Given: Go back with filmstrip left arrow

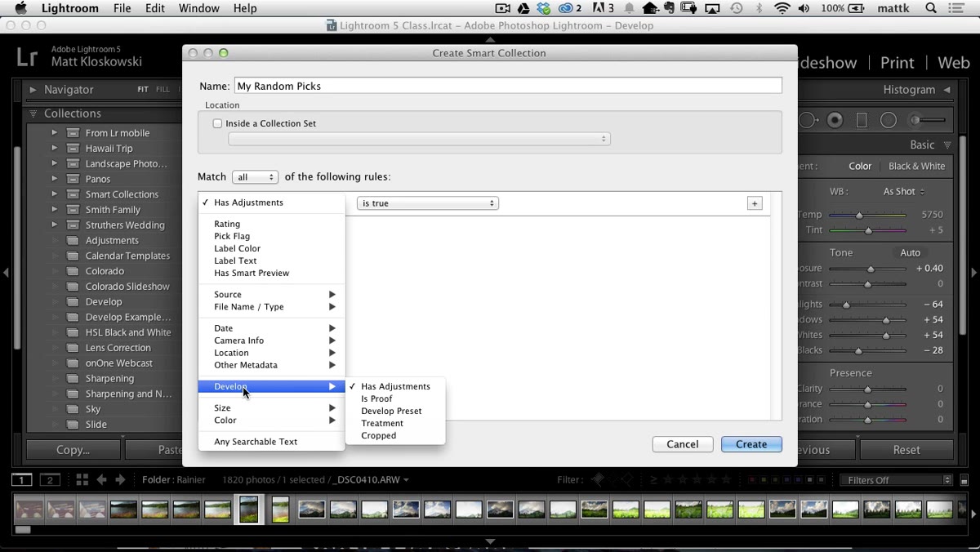Looking at the screenshot, I should click(102, 480).
